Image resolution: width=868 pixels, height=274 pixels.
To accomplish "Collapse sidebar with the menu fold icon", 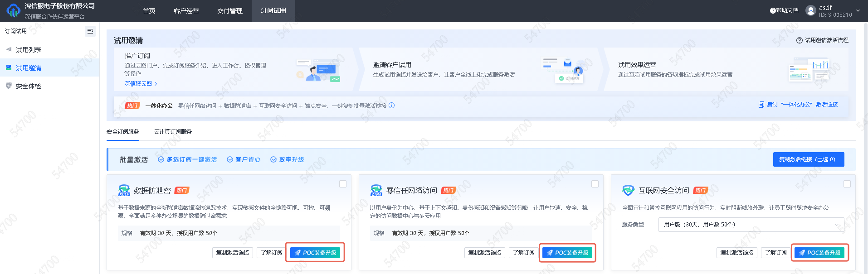I will point(90,31).
